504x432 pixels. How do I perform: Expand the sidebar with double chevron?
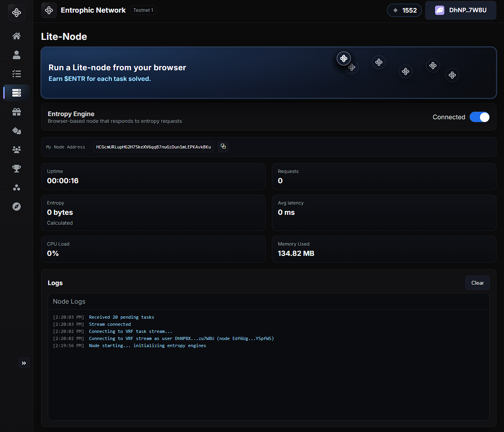pos(24,363)
